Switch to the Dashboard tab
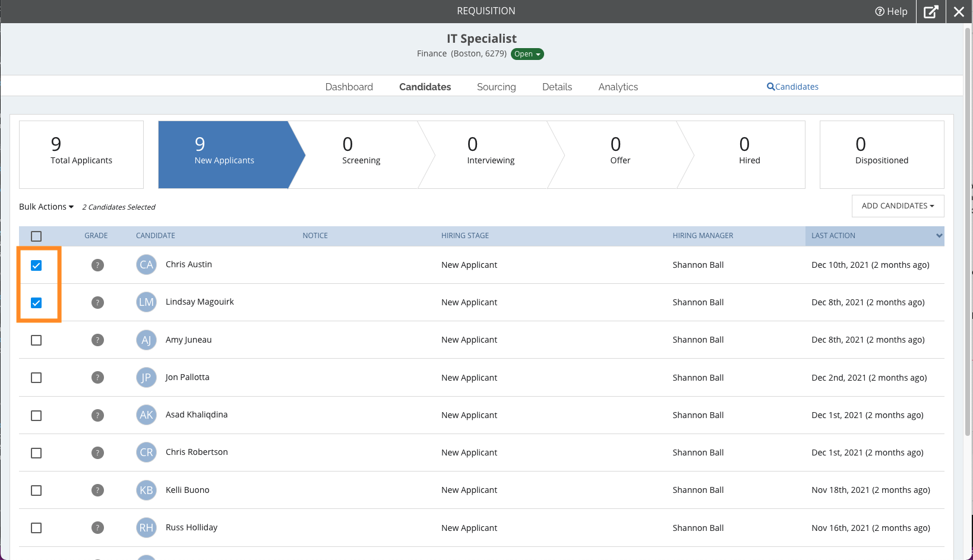Viewport: 973px width, 560px height. tap(349, 87)
